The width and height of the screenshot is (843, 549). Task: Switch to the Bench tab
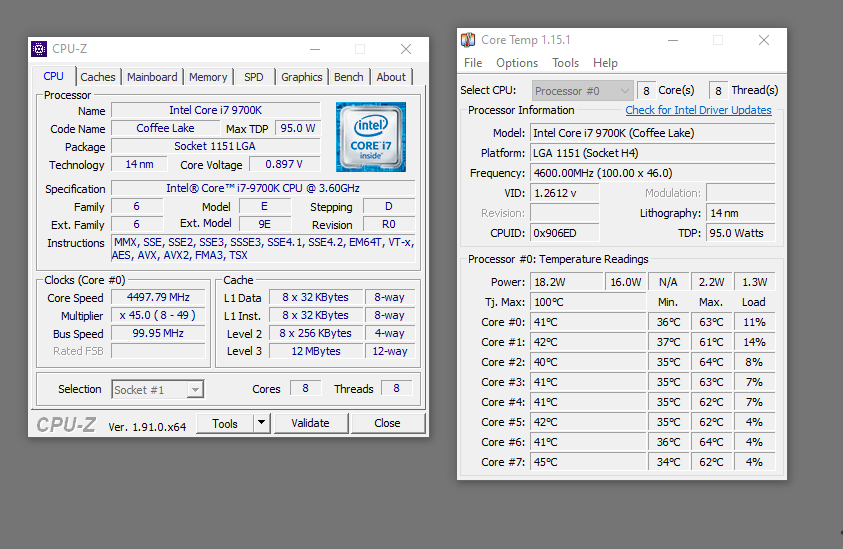coord(348,77)
